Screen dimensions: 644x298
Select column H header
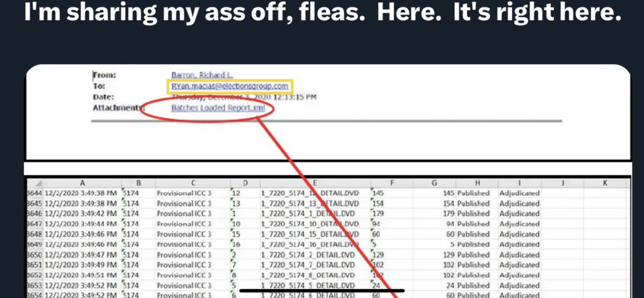tap(476, 183)
